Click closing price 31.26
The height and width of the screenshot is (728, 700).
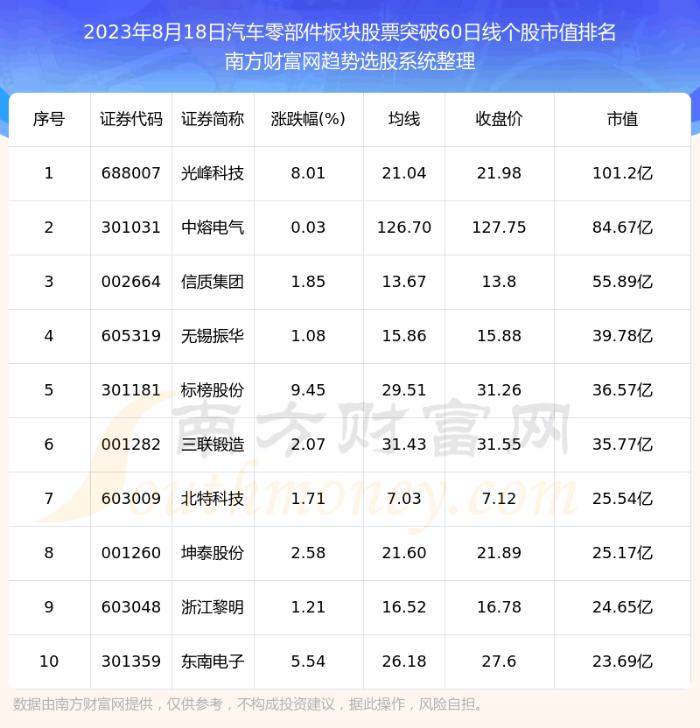(x=499, y=390)
